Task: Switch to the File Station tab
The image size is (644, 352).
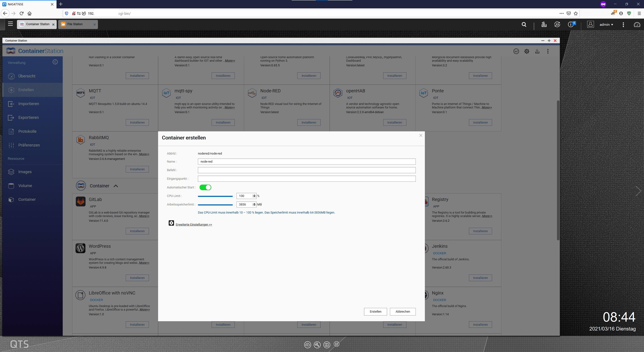Action: click(x=75, y=24)
